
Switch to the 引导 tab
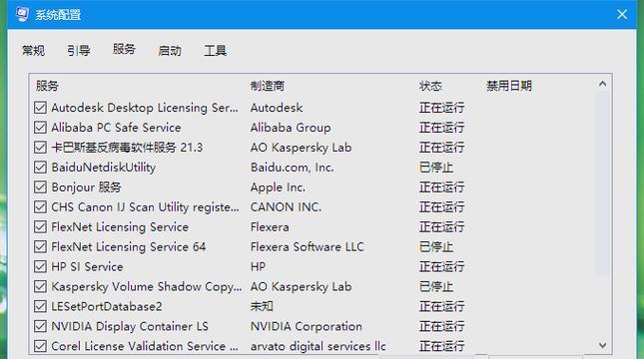tap(79, 51)
